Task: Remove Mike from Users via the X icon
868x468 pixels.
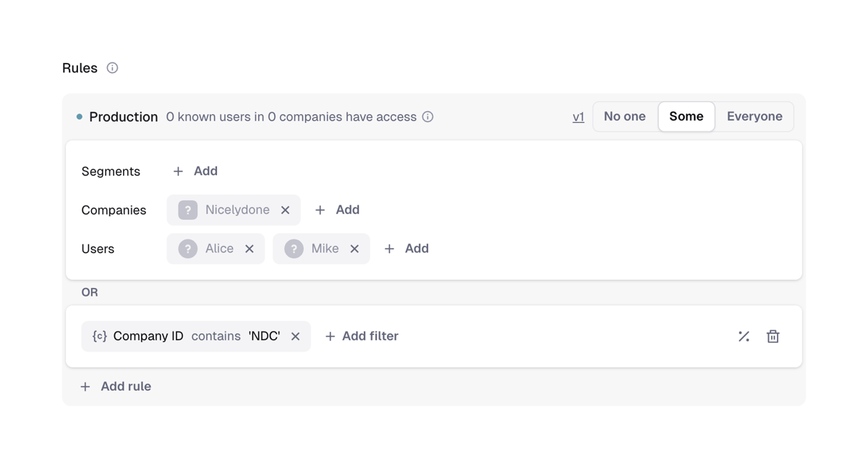Action: [354, 248]
